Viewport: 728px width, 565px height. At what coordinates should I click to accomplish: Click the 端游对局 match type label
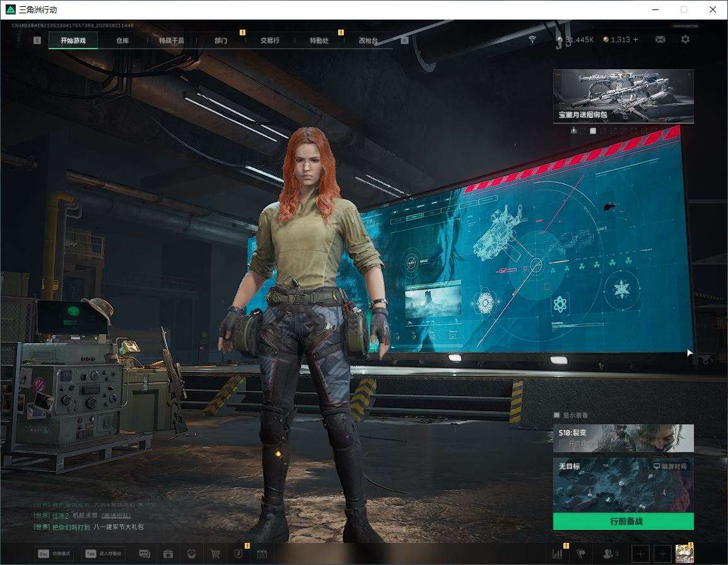(670, 466)
